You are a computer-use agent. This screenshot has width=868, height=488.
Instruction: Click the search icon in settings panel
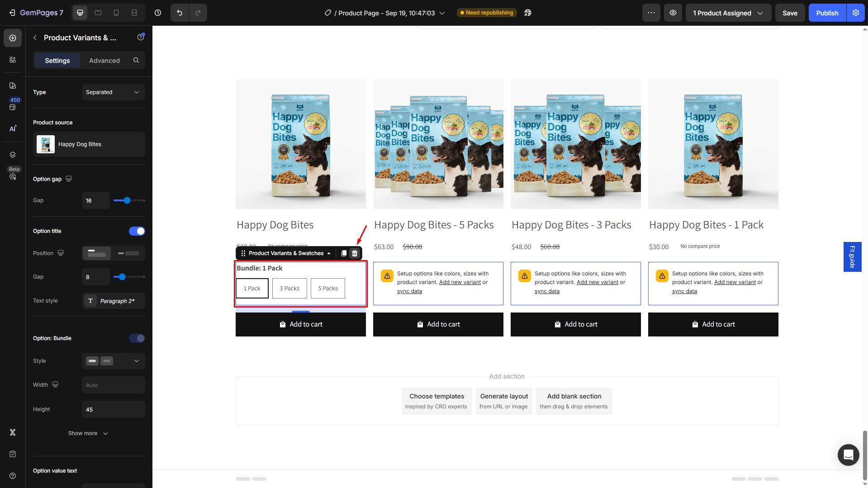(x=136, y=60)
